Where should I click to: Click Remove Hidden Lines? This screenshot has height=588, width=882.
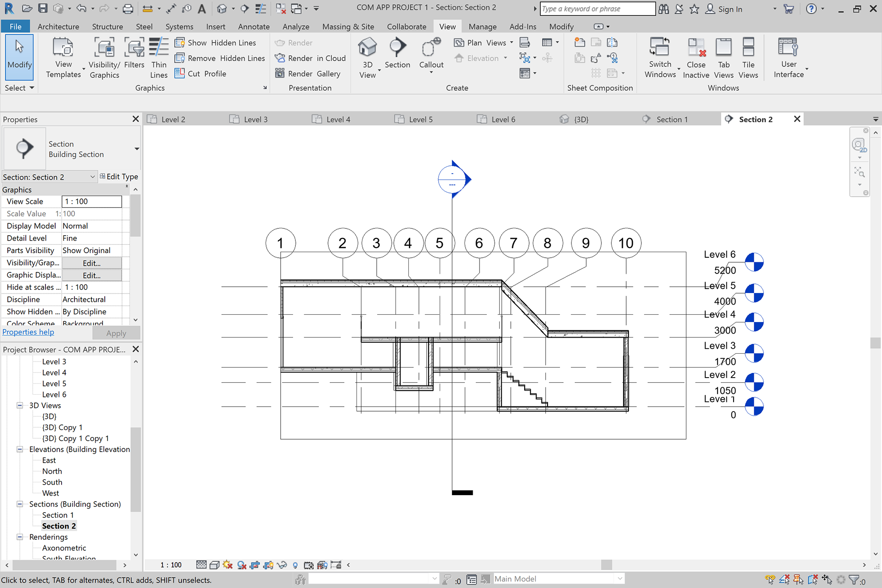pyautogui.click(x=220, y=58)
